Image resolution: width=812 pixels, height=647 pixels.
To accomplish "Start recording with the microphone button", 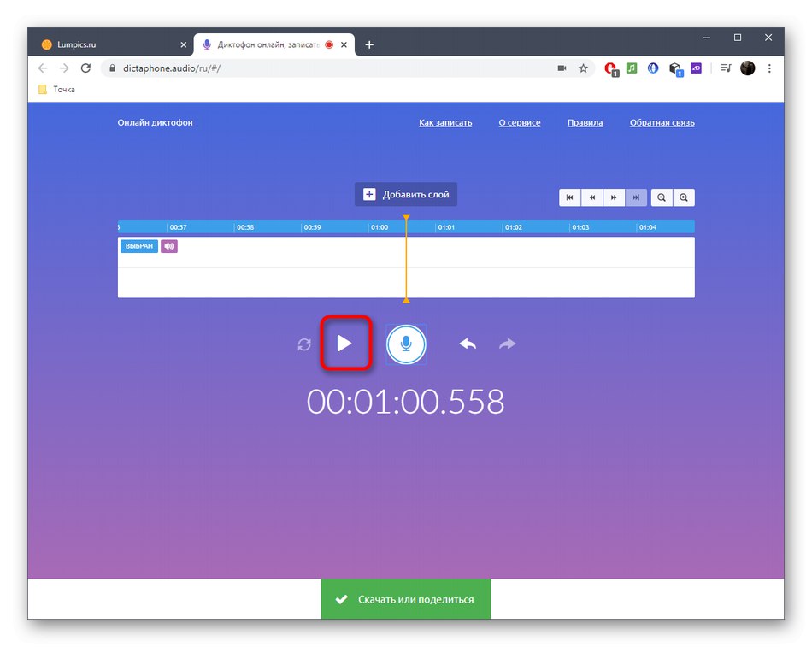I will pos(406,344).
